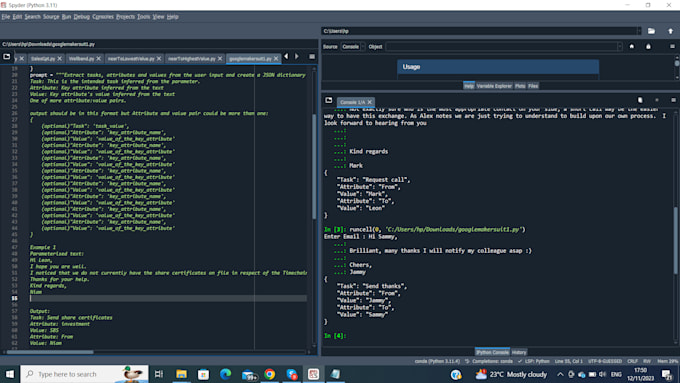This screenshot has height=383, width=680.
Task: Open the Source menu
Action: click(x=51, y=17)
